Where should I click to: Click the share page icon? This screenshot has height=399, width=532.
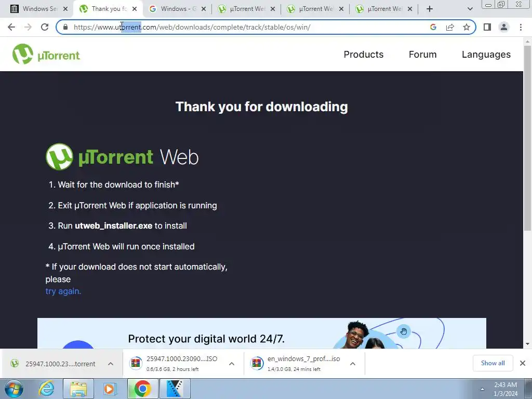[x=450, y=27]
